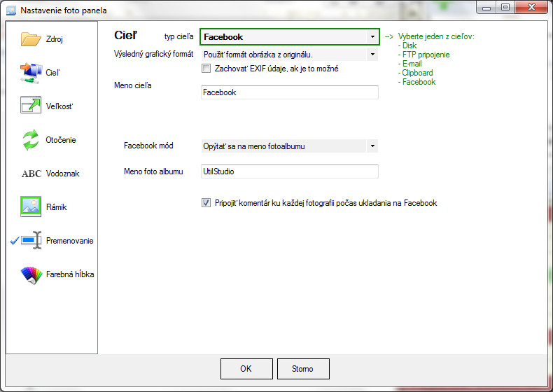Click the ABC Vodoznak watermark icon
This screenshot has width=553, height=392.
click(x=31, y=174)
